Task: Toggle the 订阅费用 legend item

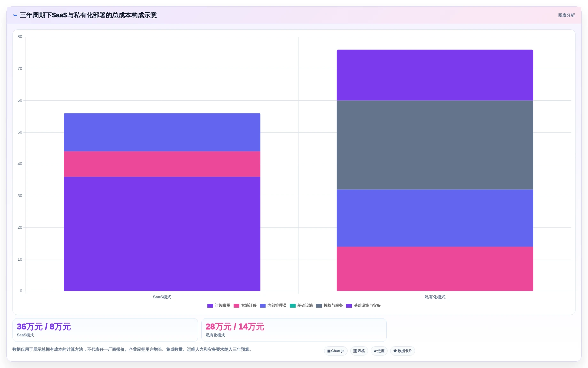Action: point(219,306)
